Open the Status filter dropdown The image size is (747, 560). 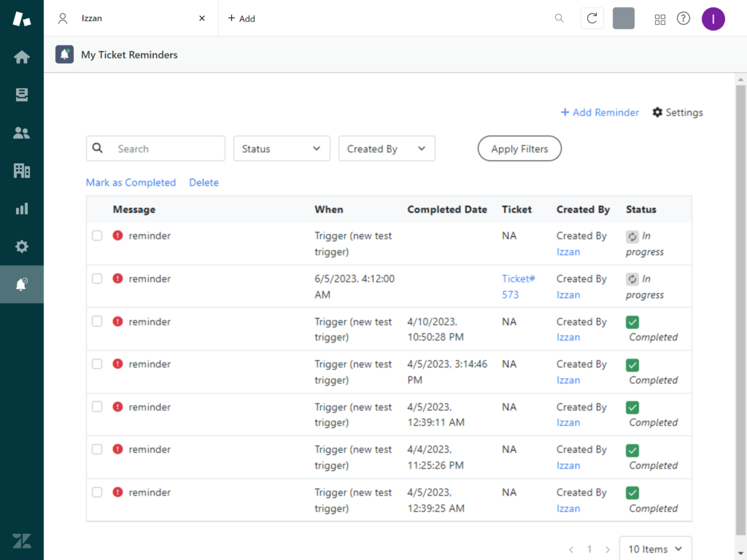click(x=282, y=148)
